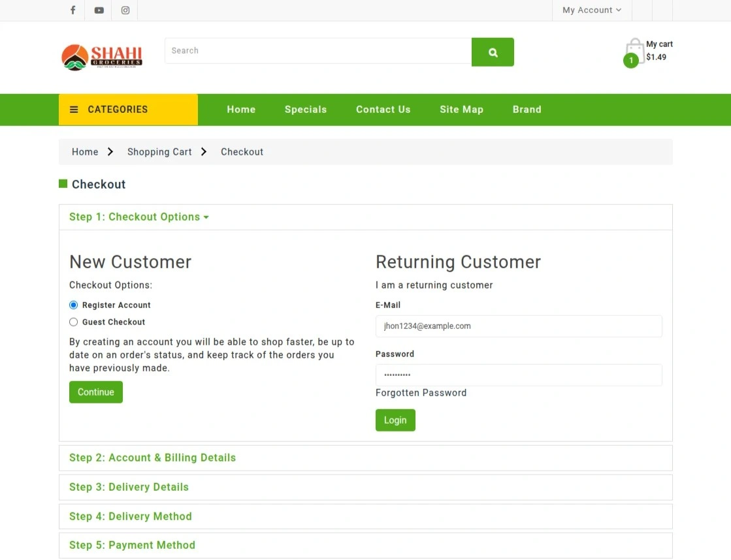731x560 pixels.
Task: Focus the Search input field
Action: (318, 51)
